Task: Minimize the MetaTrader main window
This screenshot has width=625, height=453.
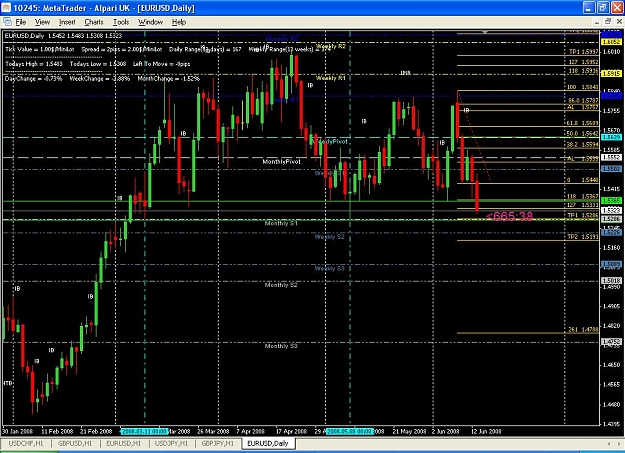Action: click(x=589, y=8)
